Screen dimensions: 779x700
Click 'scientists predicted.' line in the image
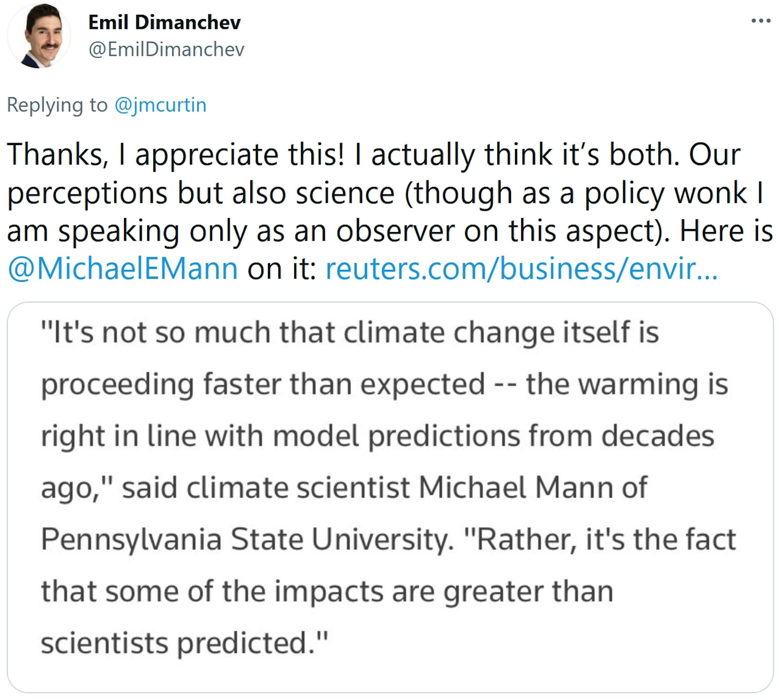pyautogui.click(x=185, y=643)
